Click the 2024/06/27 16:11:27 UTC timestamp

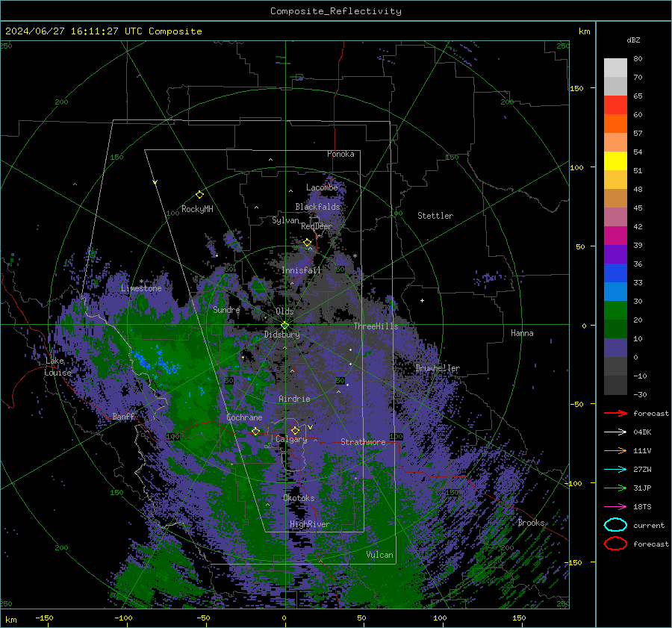pos(103,31)
